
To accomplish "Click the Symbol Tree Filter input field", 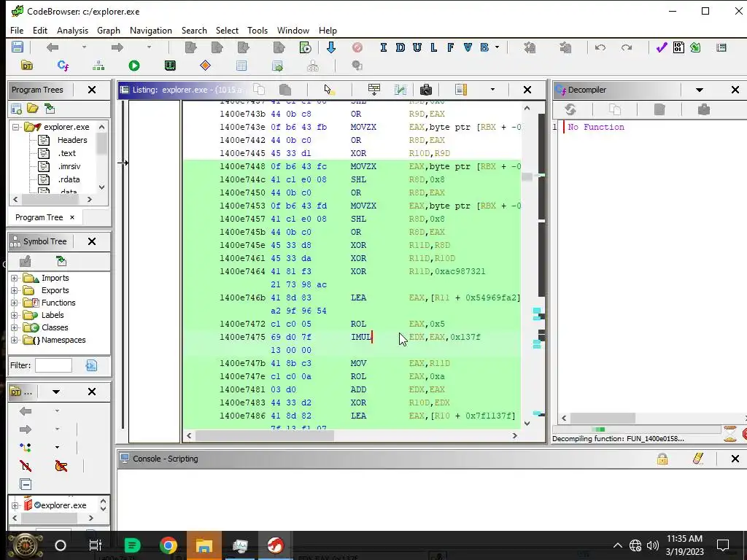I will tap(53, 365).
